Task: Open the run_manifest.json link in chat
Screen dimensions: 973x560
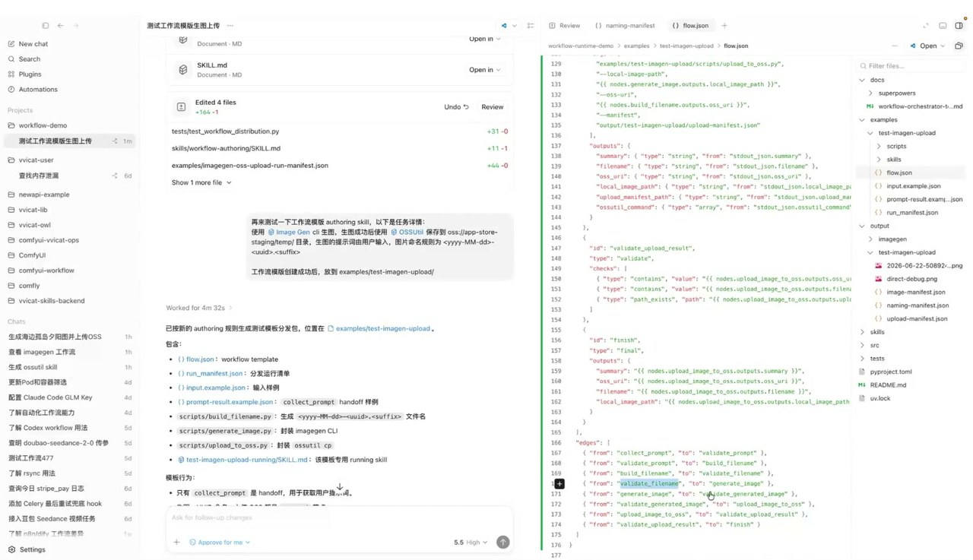Action: coord(210,374)
